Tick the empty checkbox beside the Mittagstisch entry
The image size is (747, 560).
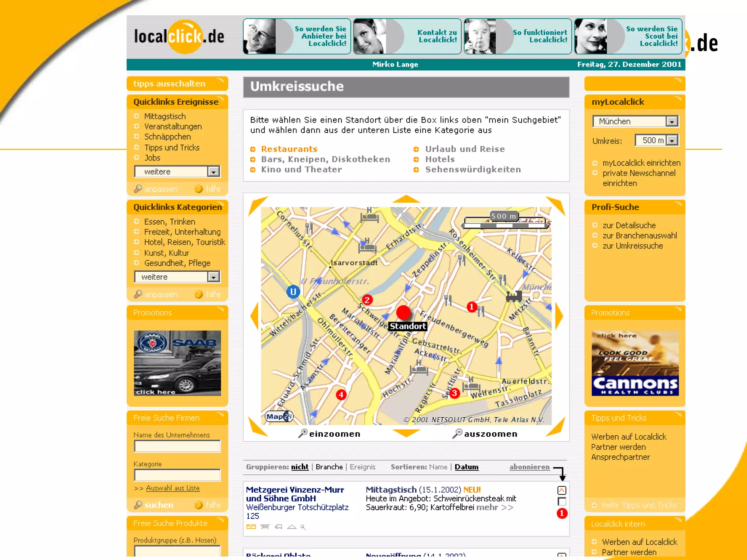pos(562,502)
